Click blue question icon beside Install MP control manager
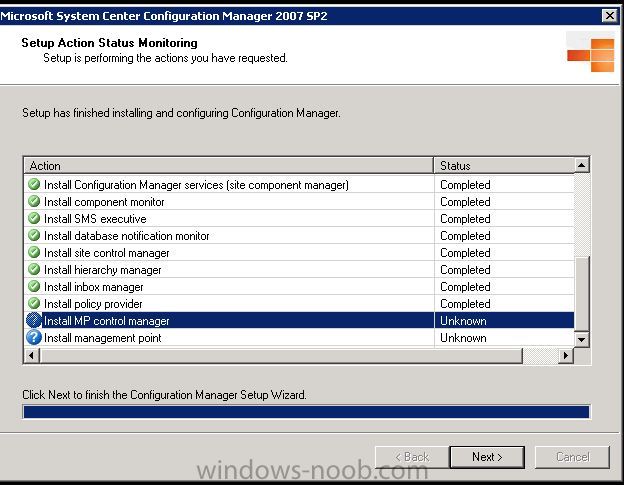 point(34,320)
